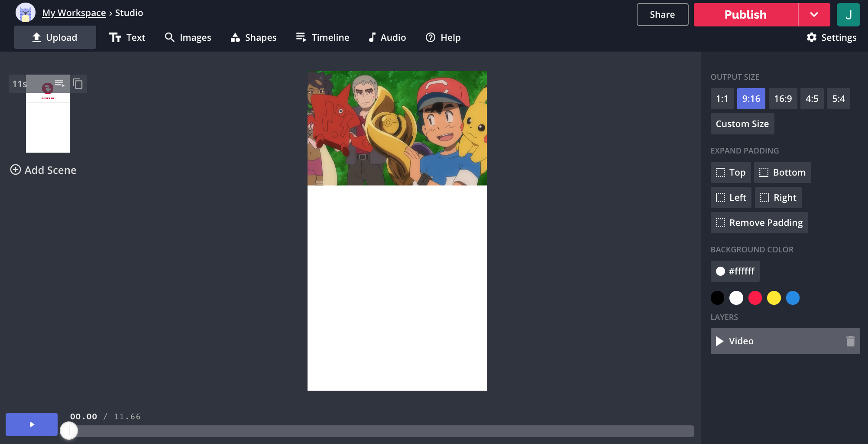Image resolution: width=868 pixels, height=444 pixels.
Task: Choose the 4:5 aspect ratio
Action: point(812,99)
